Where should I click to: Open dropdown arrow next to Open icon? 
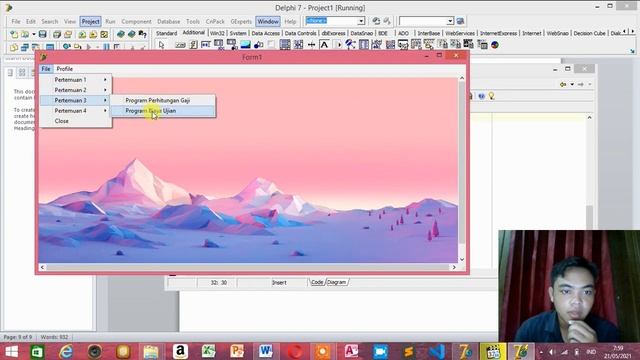coord(34,35)
